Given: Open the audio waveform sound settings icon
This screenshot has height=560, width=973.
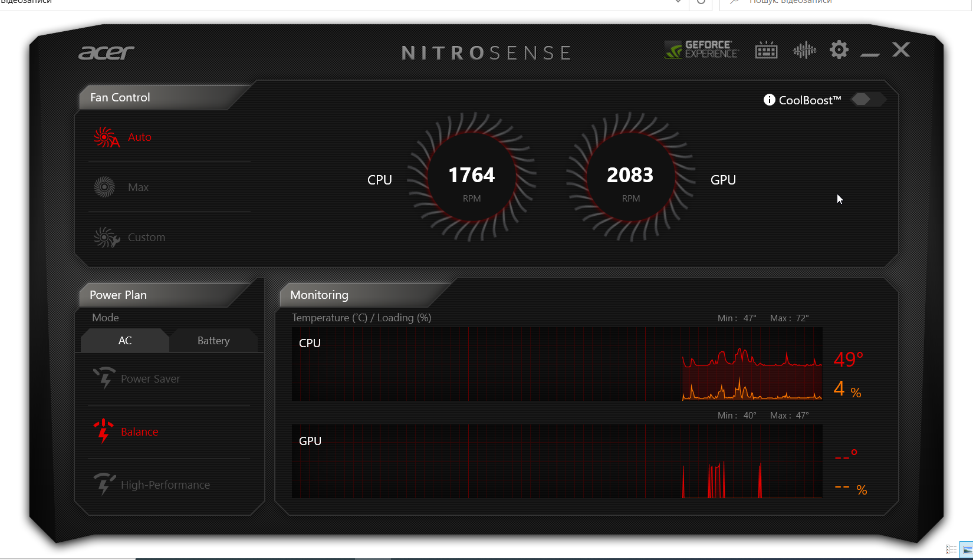Looking at the screenshot, I should click(x=804, y=50).
